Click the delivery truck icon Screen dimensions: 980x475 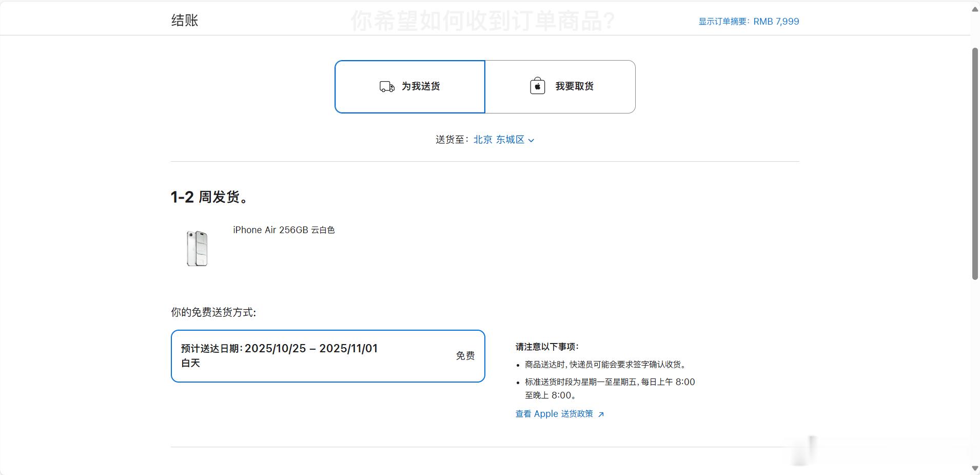[x=387, y=86]
